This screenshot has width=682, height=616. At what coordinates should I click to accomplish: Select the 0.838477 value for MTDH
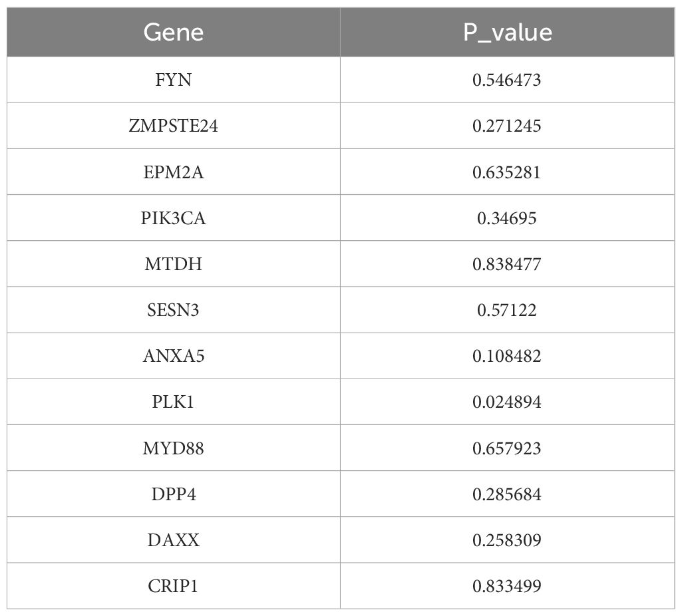coord(507,264)
